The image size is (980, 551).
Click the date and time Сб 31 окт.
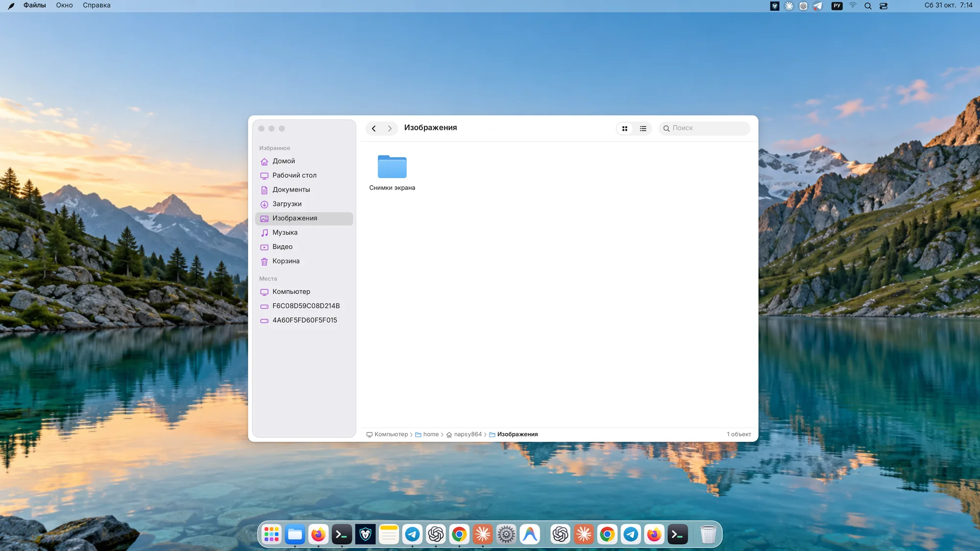[948, 5]
